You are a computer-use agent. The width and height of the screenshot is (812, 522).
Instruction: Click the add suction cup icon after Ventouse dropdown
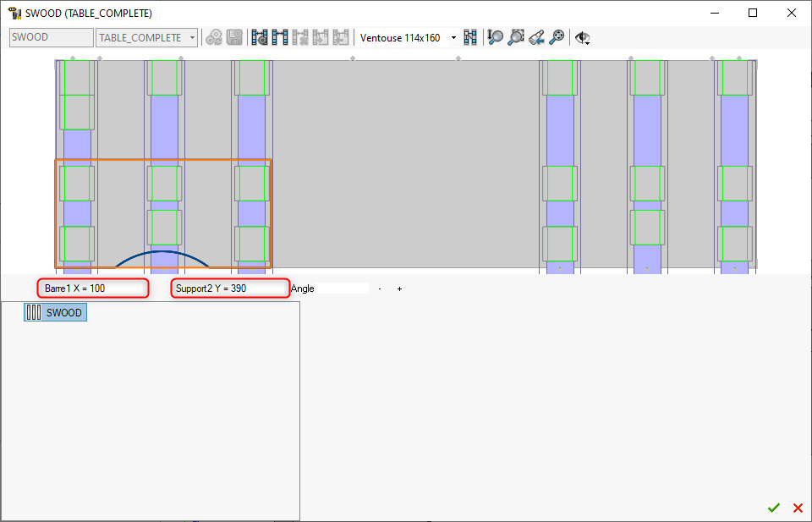click(x=470, y=37)
